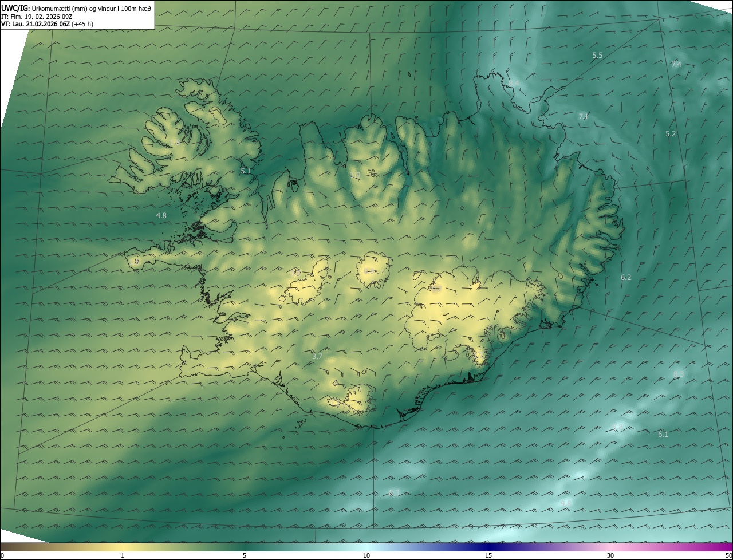The width and height of the screenshot is (733, 560).
Task: Click the 5 tick on the color scale
Action: [245, 555]
